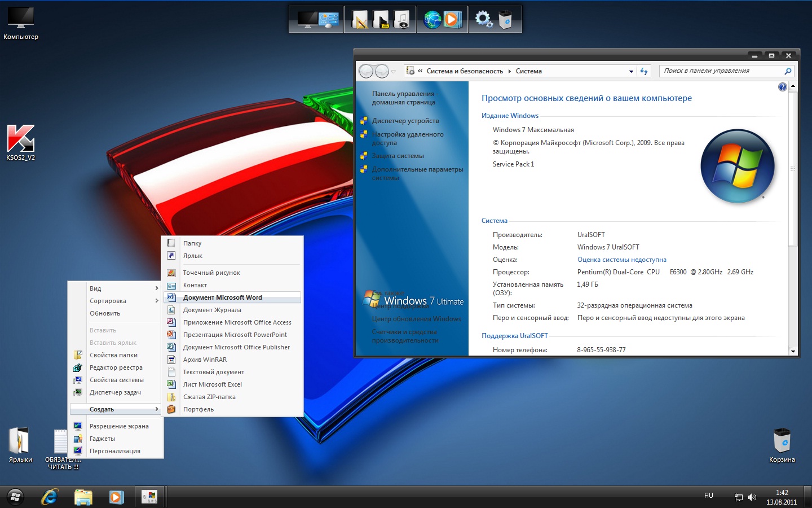Click the scrollbar up arrow in Система window
The width and height of the screenshot is (812, 508).
click(x=793, y=86)
